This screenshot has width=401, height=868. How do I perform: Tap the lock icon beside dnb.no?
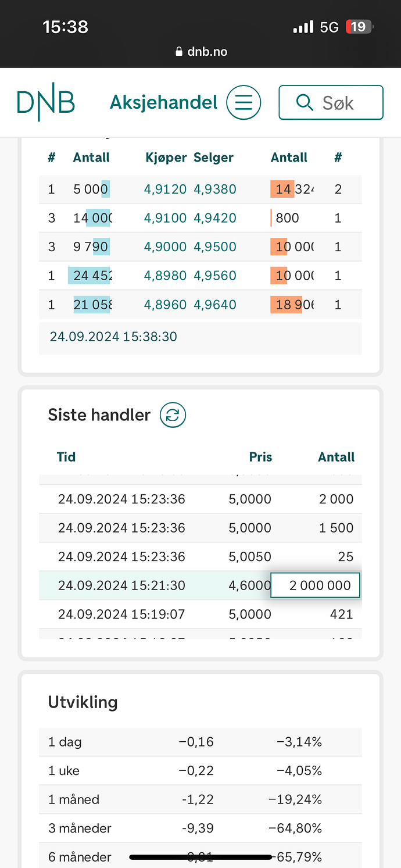[x=179, y=52]
